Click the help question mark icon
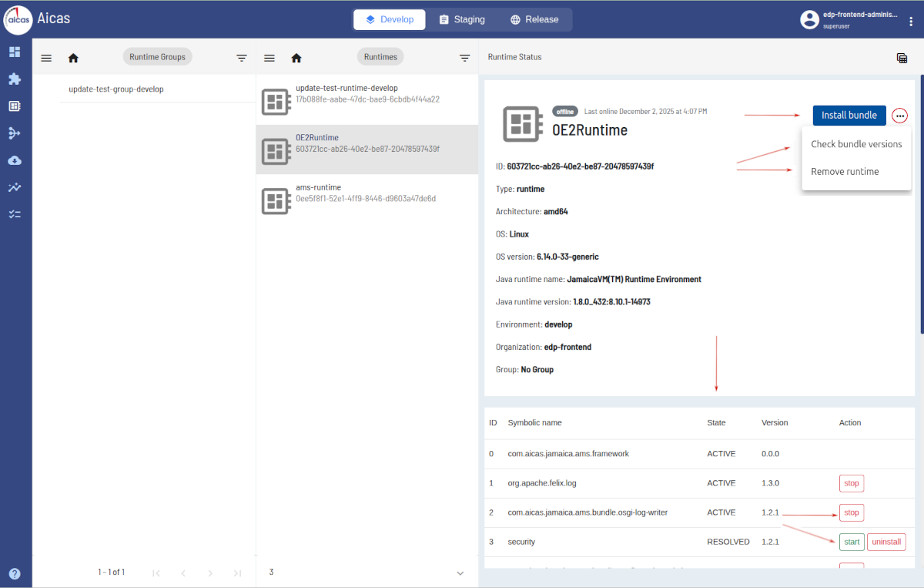 [x=15, y=573]
